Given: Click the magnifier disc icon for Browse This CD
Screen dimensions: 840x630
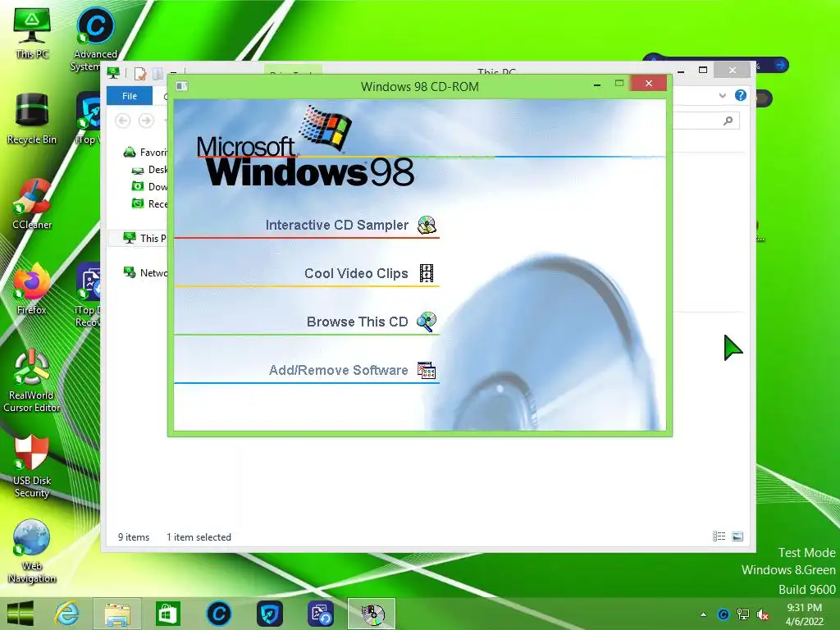Looking at the screenshot, I should 427,322.
